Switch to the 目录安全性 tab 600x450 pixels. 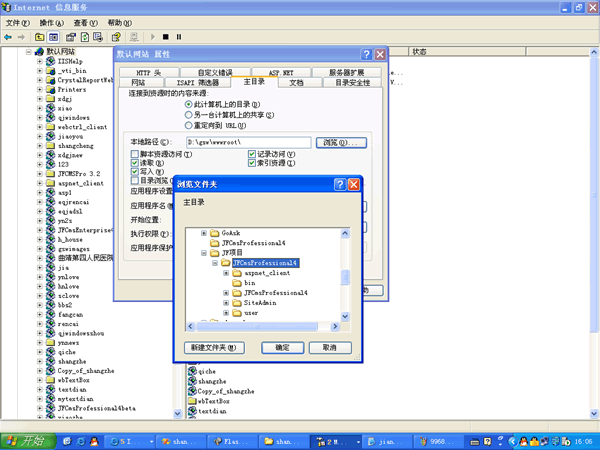(352, 82)
